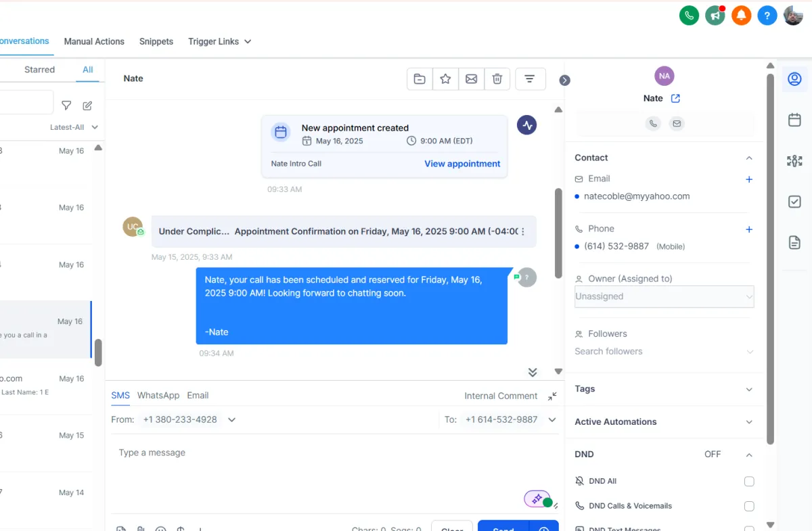Collapse the Contact section
This screenshot has width=812, height=531.
(x=749, y=158)
